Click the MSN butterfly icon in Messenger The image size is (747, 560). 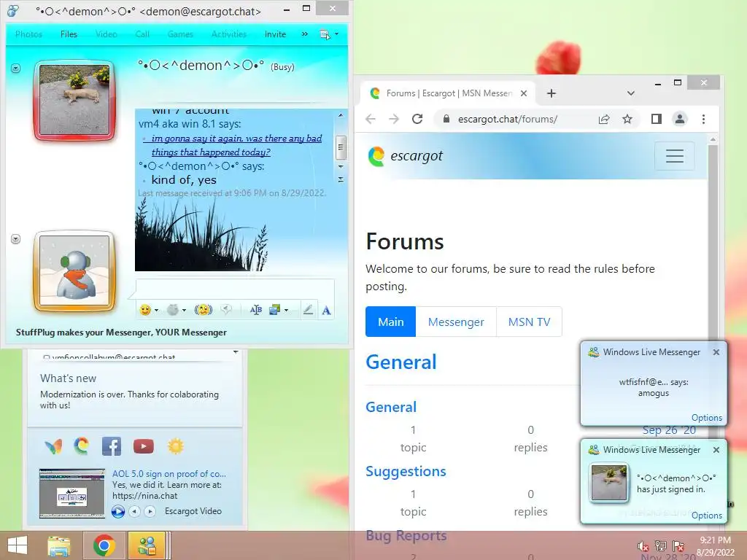coord(53,447)
